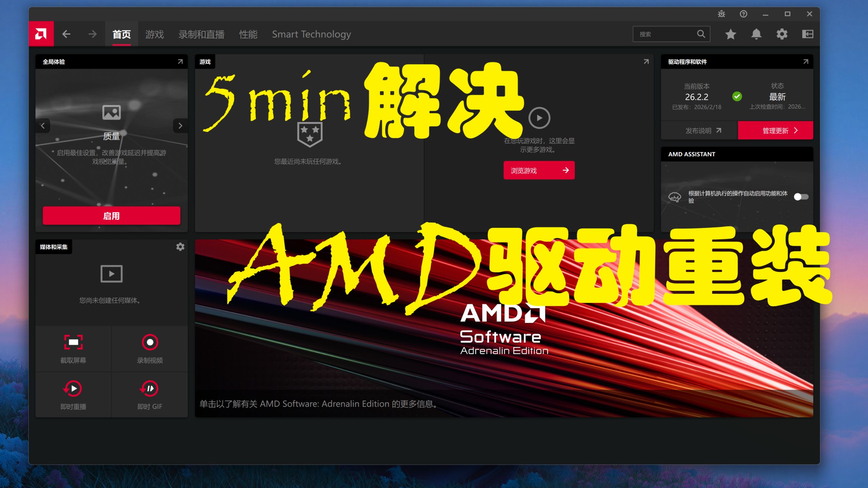Toggle AMD Assistant auto-enable switch
The height and width of the screenshot is (488, 868).
(801, 197)
